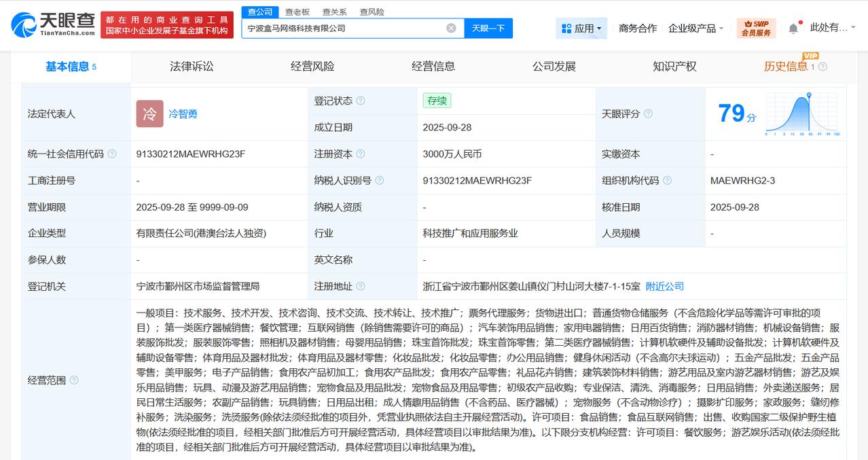
Task: Switch to the 基本信息 tab
Action: click(71, 67)
